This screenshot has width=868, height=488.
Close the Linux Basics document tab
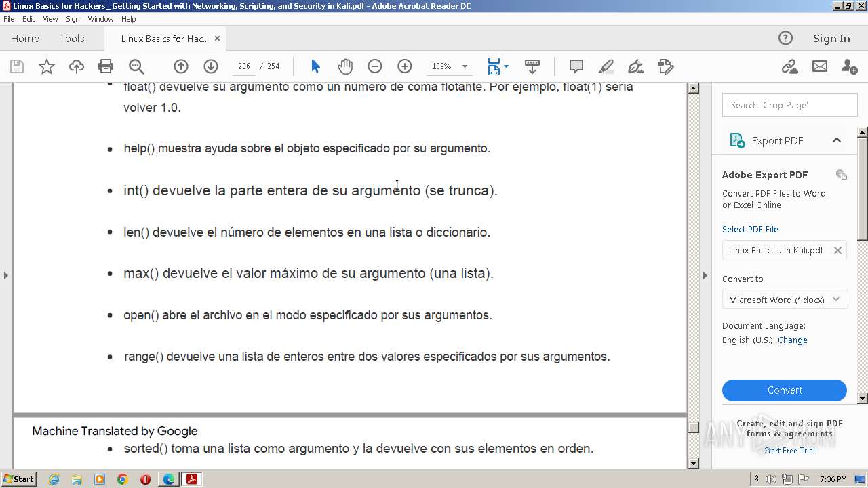pos(217,39)
